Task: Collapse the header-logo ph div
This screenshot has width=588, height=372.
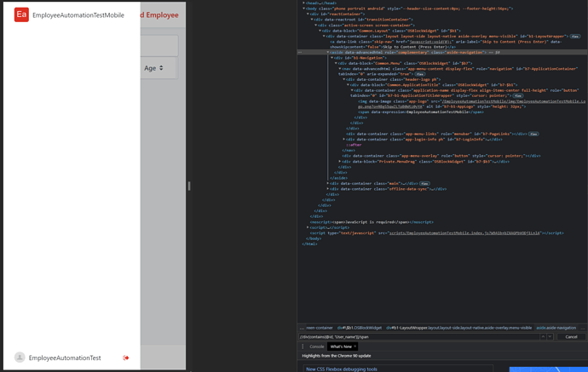Action: coord(344,79)
